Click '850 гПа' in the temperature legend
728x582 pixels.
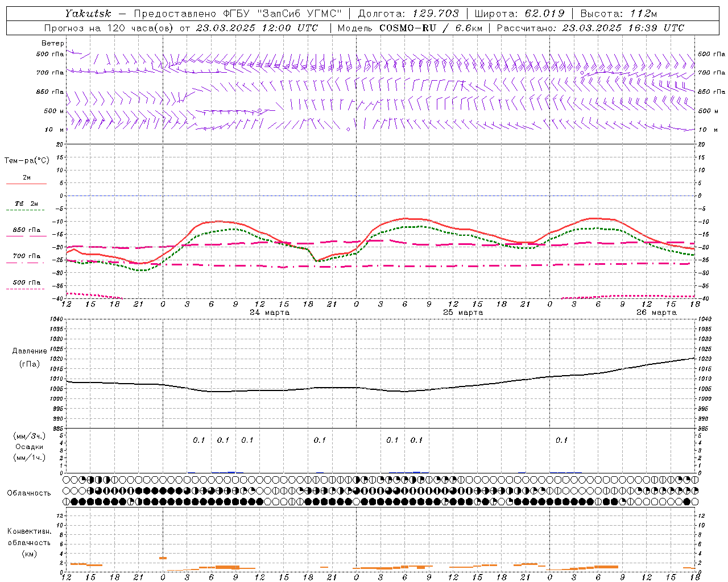27,230
